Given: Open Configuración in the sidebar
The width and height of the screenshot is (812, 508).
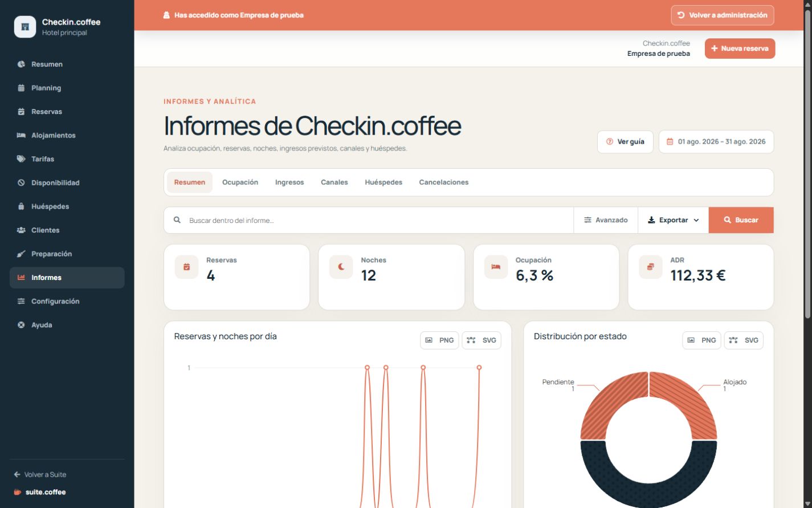Looking at the screenshot, I should click(67, 301).
